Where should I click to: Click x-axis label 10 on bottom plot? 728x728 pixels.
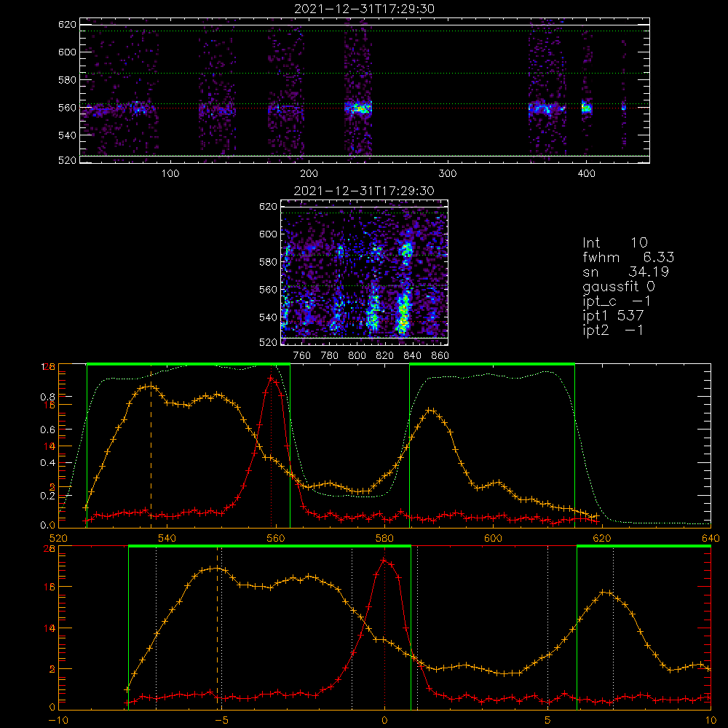click(x=711, y=720)
